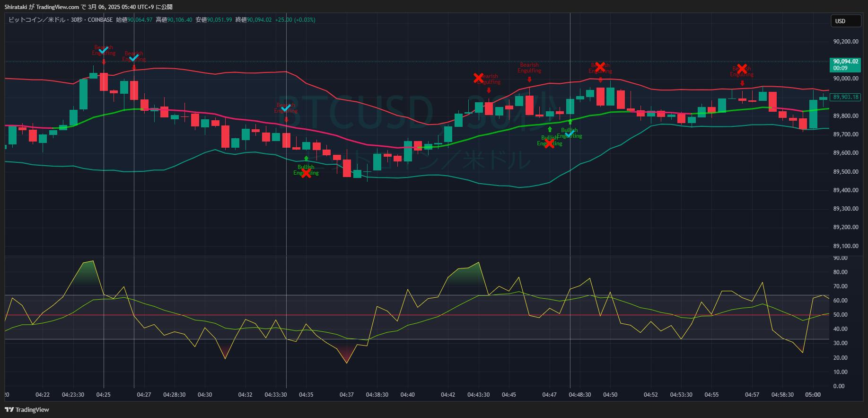Click the 04:40 time axis label
The image size is (868, 418).
pos(408,395)
